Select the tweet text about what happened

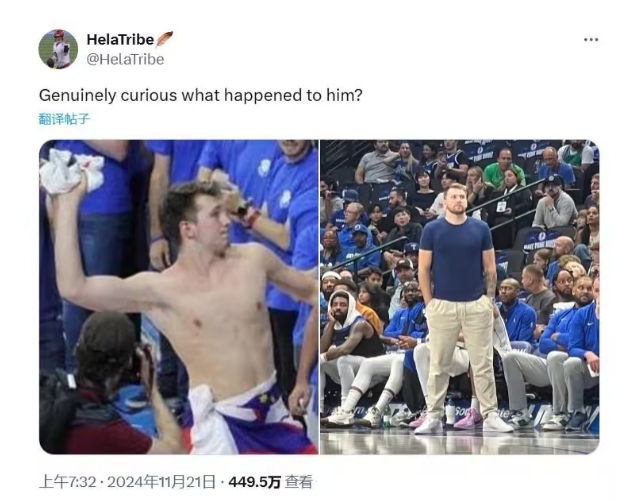200,95
